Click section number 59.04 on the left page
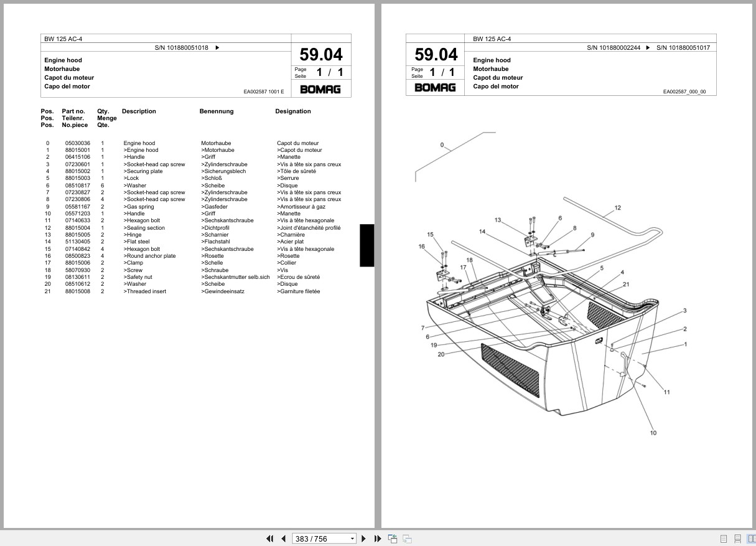Screen dimensions: 756x546 [321, 54]
